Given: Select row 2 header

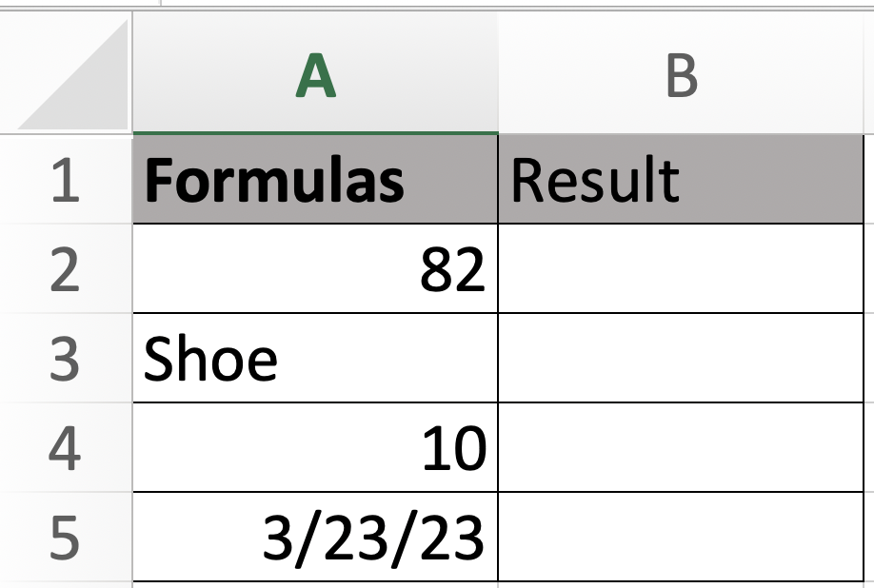Looking at the screenshot, I should [x=65, y=270].
